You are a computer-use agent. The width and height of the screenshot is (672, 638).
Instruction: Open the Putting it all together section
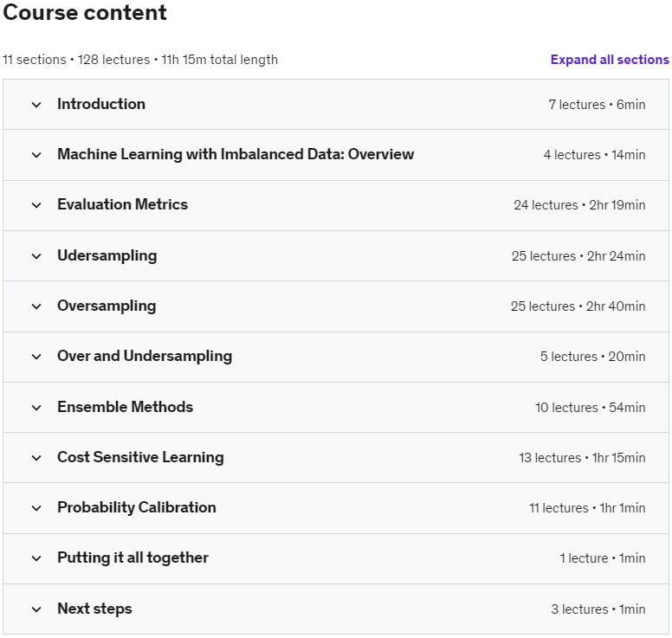132,557
